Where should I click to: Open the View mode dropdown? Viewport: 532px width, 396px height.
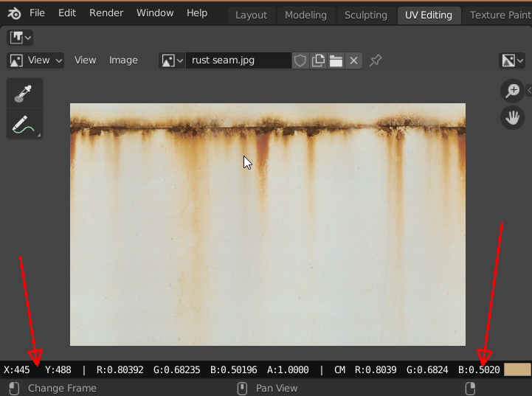point(35,60)
